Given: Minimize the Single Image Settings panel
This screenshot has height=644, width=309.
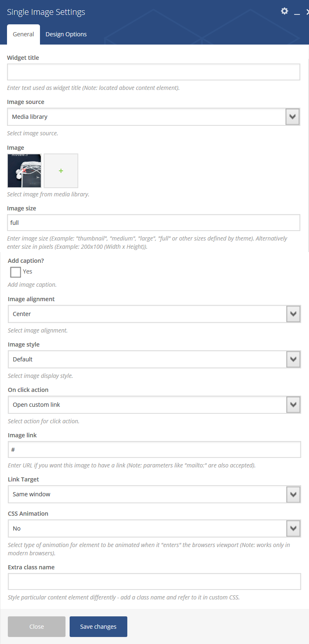Looking at the screenshot, I should tap(297, 12).
